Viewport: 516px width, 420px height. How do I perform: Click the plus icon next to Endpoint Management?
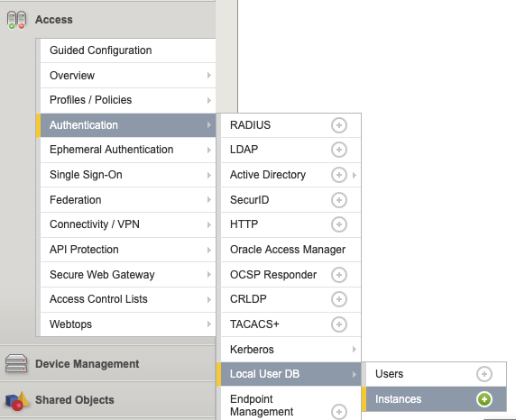339,412
